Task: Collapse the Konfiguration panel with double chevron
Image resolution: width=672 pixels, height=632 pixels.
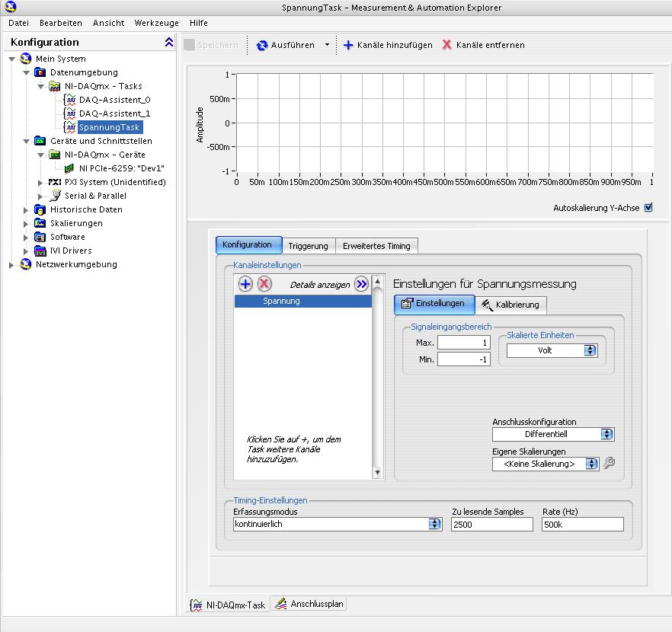Action: [168, 43]
